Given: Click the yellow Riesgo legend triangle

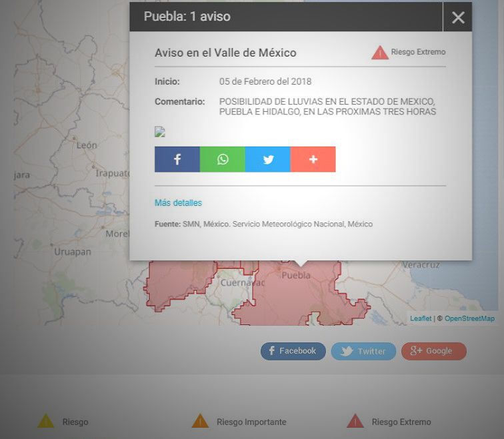Looking at the screenshot, I should [45, 421].
